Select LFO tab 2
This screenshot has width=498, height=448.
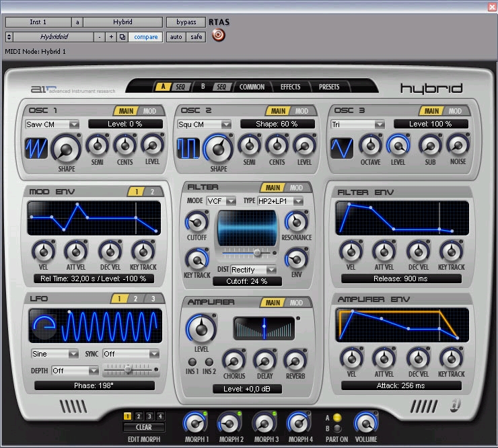tap(136, 299)
